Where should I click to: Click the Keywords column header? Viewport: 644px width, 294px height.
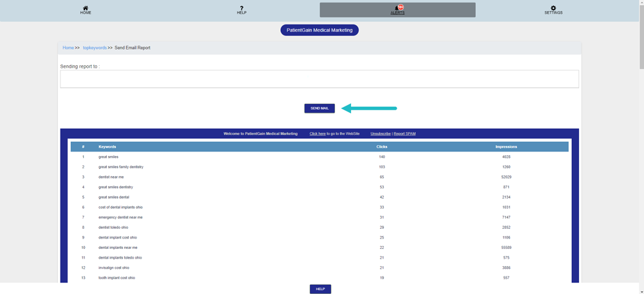click(x=107, y=147)
